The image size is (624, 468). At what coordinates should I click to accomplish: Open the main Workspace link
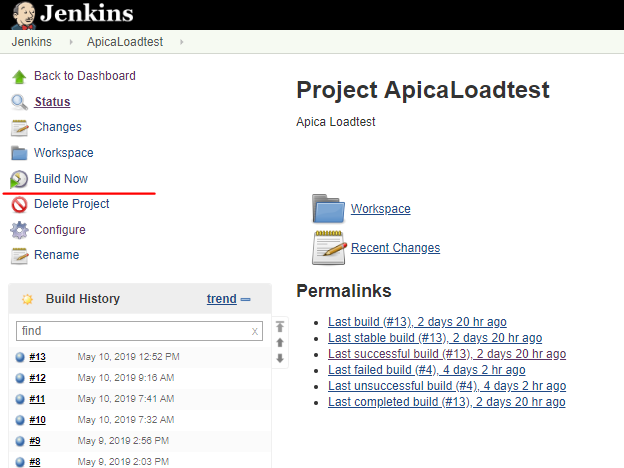380,209
